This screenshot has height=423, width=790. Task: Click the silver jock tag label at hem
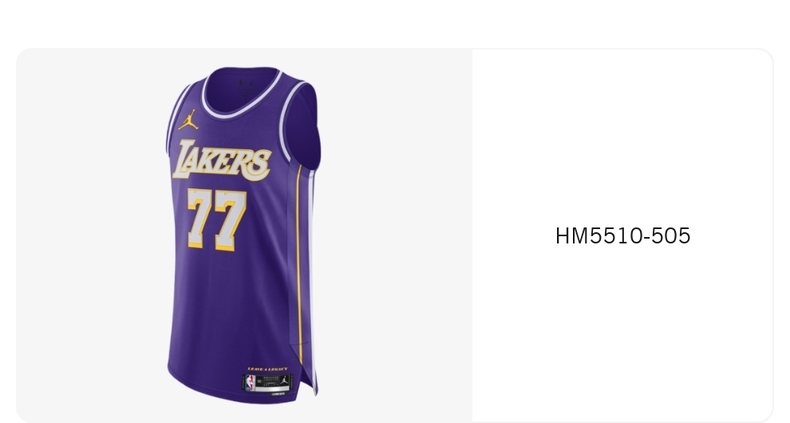(268, 383)
